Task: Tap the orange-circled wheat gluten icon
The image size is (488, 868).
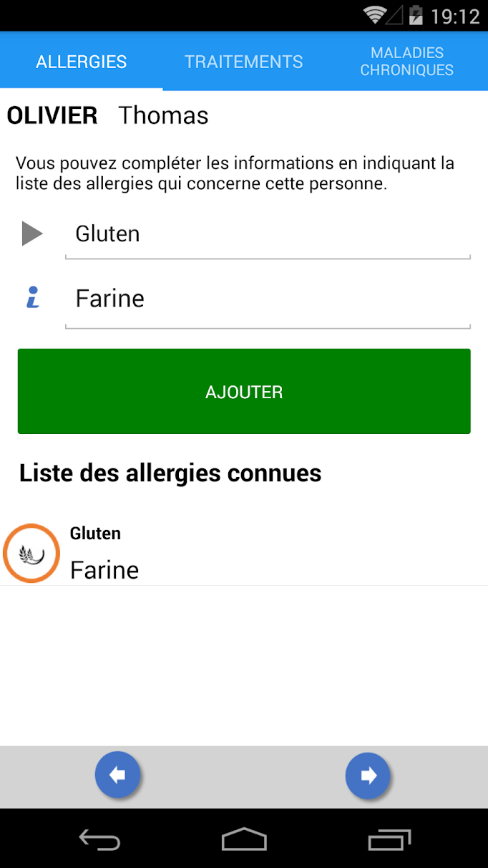Action: tap(31, 554)
